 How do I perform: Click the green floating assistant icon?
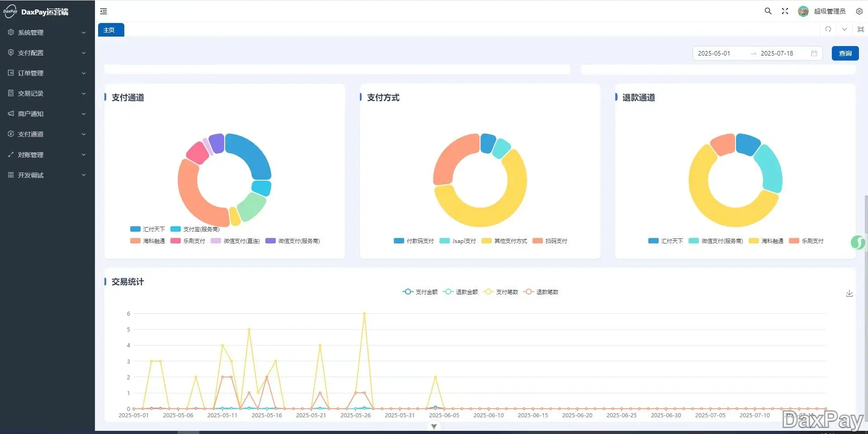click(858, 243)
